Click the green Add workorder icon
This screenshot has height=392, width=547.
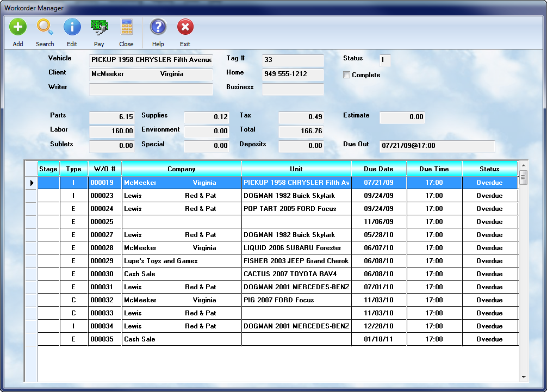click(x=18, y=27)
